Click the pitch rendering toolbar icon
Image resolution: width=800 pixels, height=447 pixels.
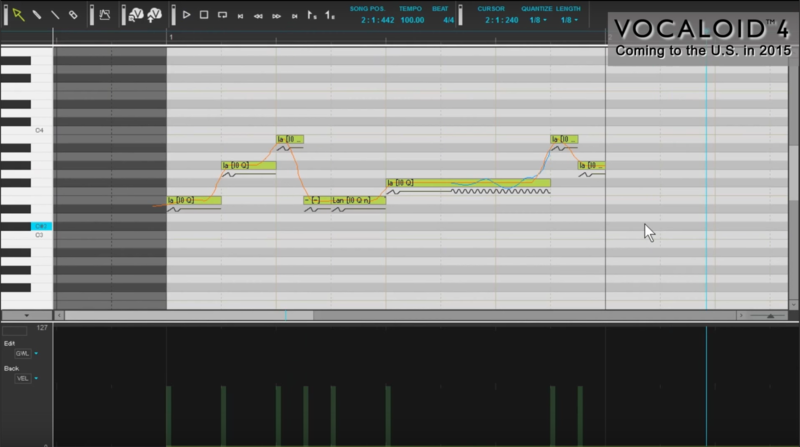tap(105, 15)
